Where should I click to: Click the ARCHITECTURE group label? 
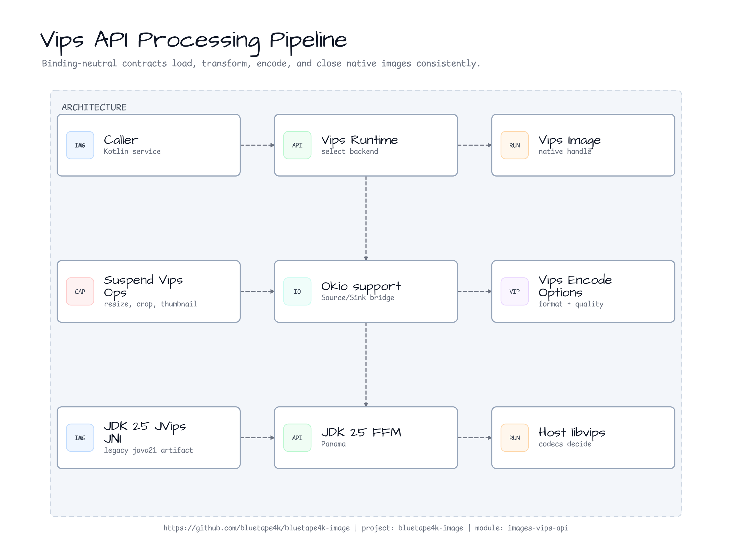point(94,107)
